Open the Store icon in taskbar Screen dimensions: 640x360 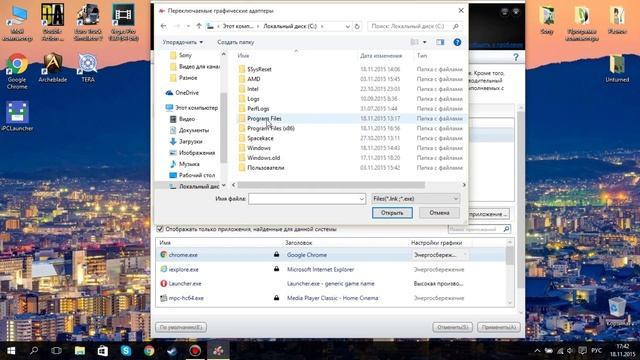(102, 351)
